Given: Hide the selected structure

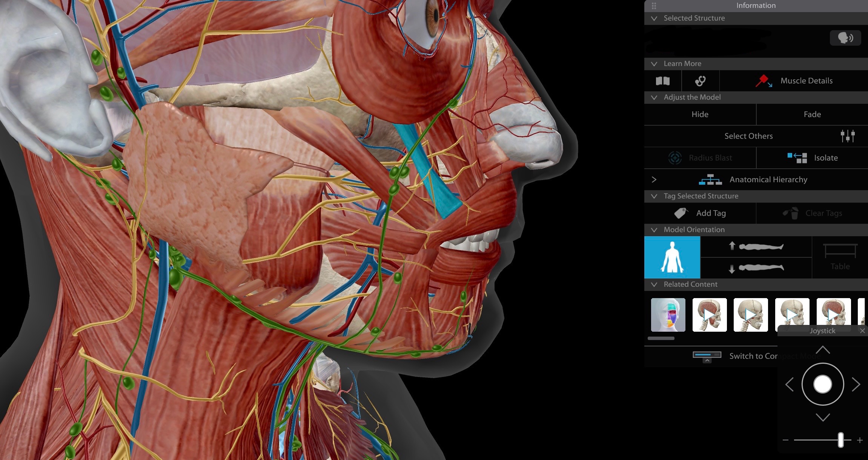Looking at the screenshot, I should tap(700, 114).
